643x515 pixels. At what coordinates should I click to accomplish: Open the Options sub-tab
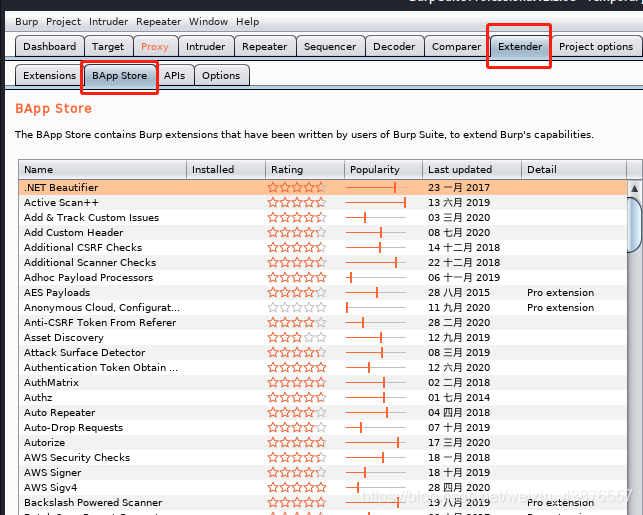(x=221, y=75)
